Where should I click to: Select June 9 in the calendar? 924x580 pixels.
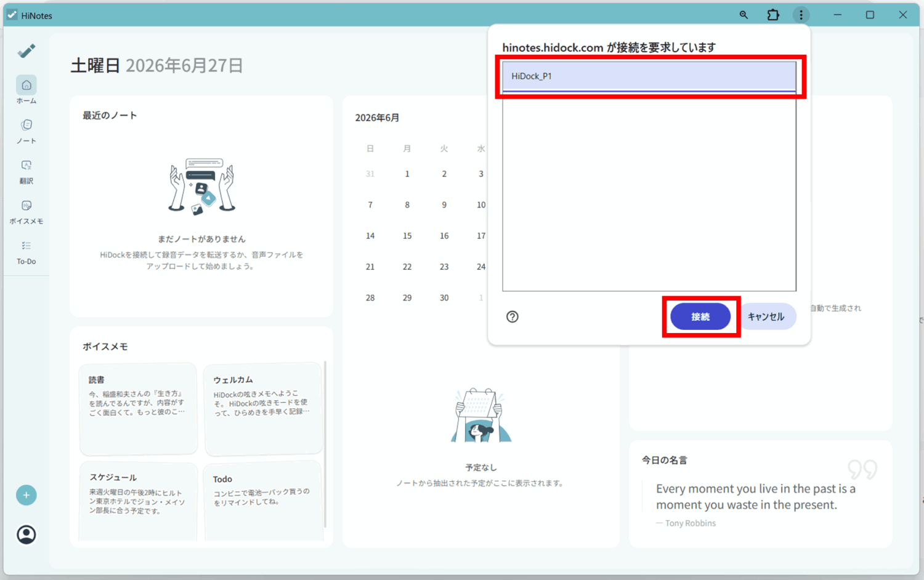point(444,205)
